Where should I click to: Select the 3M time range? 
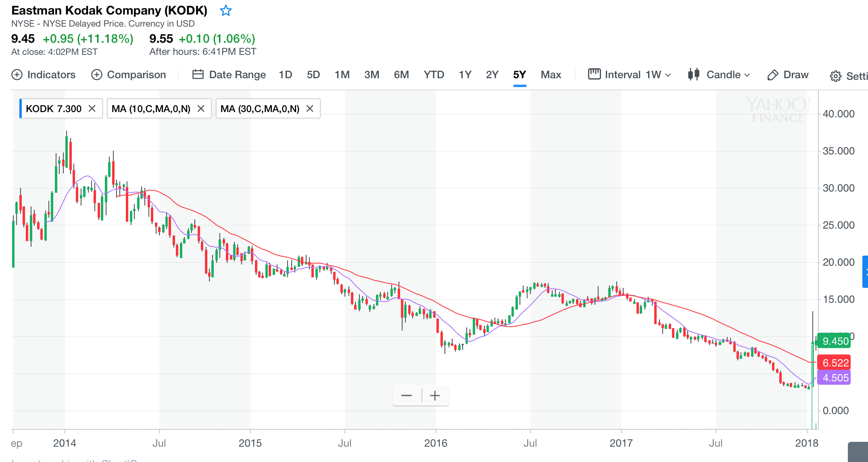pyautogui.click(x=372, y=75)
